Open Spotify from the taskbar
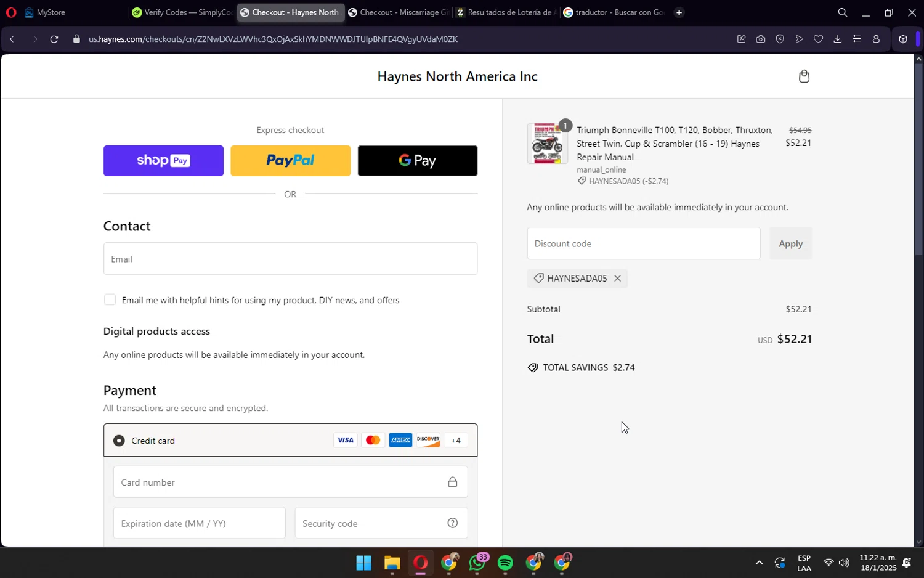Viewport: 924px width, 578px height. [505, 563]
